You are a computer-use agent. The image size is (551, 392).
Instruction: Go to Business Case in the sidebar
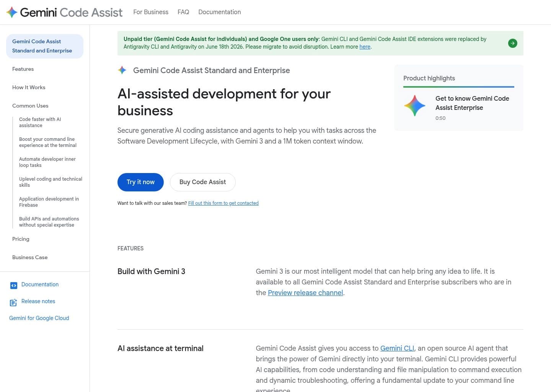coord(30,258)
